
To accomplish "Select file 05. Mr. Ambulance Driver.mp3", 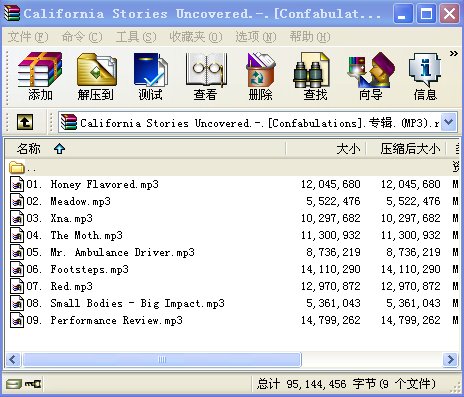I will pos(232,252).
